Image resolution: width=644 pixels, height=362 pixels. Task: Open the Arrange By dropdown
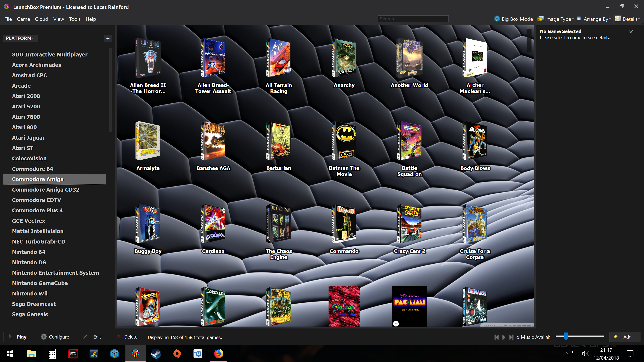pos(594,19)
